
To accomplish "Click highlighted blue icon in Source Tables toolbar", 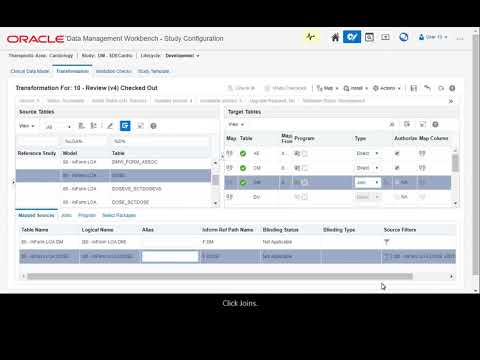I will coord(125,126).
